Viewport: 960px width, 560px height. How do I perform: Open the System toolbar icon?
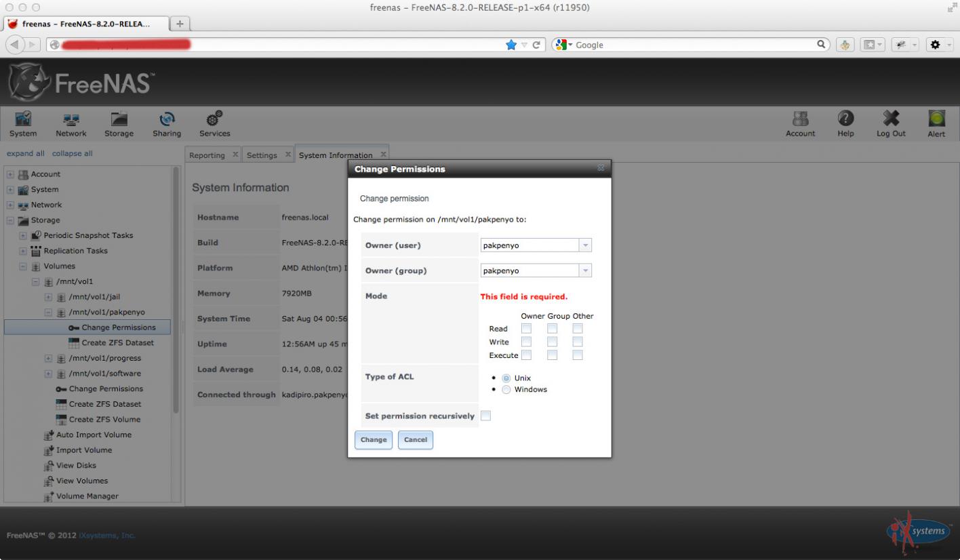coord(23,124)
